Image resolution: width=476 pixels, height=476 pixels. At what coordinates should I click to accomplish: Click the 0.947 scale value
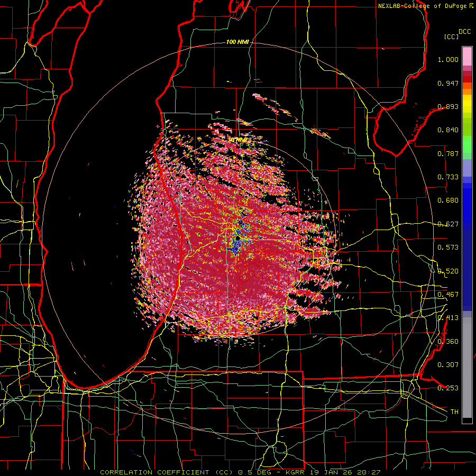448,83
